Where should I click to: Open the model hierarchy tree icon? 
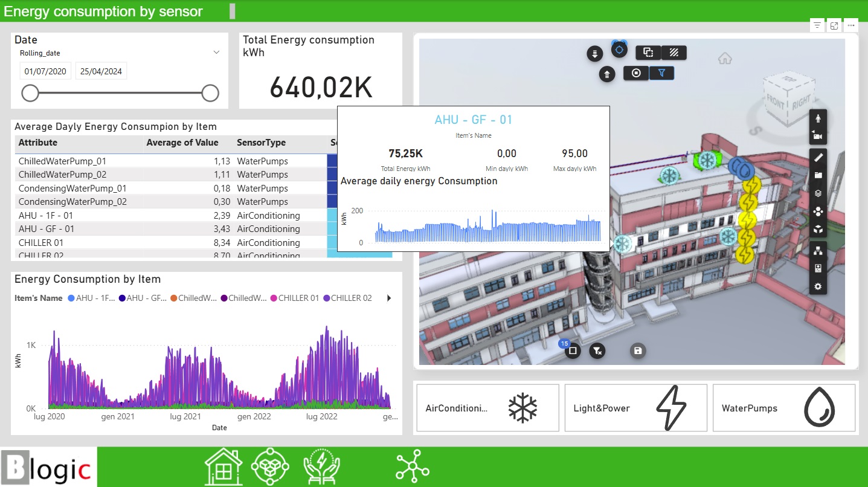click(818, 250)
